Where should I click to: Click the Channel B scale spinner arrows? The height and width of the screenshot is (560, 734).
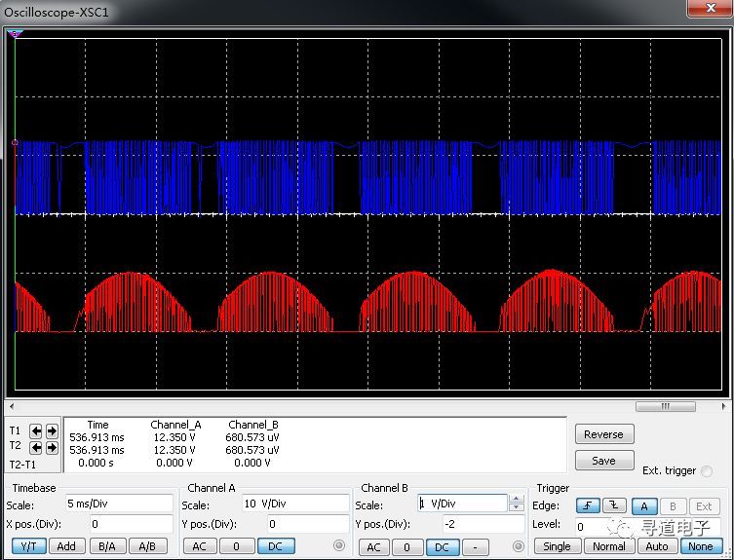tap(516, 504)
